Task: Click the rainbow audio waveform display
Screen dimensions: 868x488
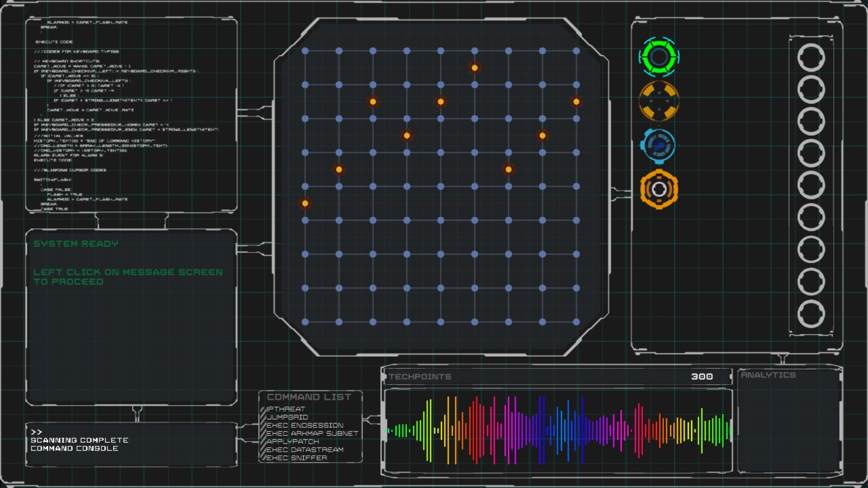Action: [x=558, y=431]
